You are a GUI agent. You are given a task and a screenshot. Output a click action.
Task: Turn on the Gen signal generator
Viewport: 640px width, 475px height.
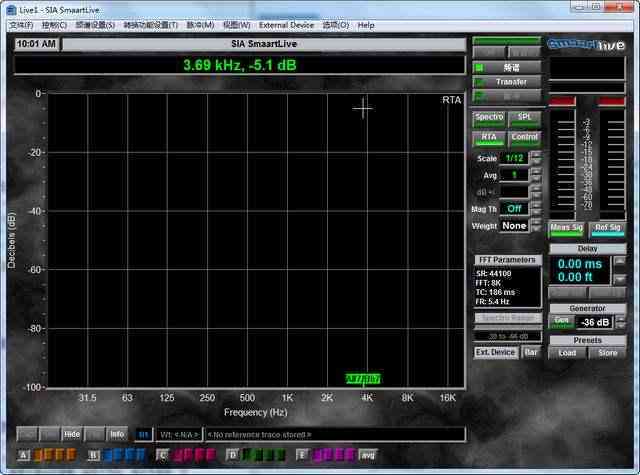click(x=562, y=322)
